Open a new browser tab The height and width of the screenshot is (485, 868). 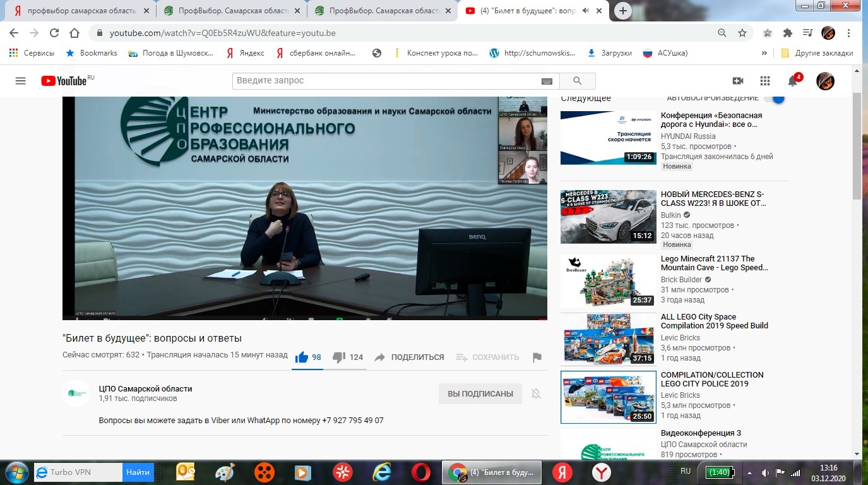click(623, 11)
